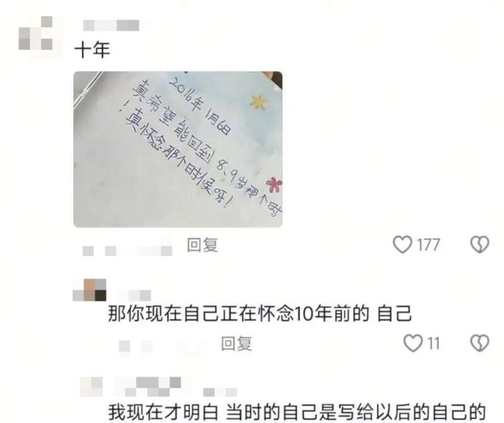The width and height of the screenshot is (504, 423).
Task: Select the '我现在才明白' comment text
Action: (x=297, y=412)
